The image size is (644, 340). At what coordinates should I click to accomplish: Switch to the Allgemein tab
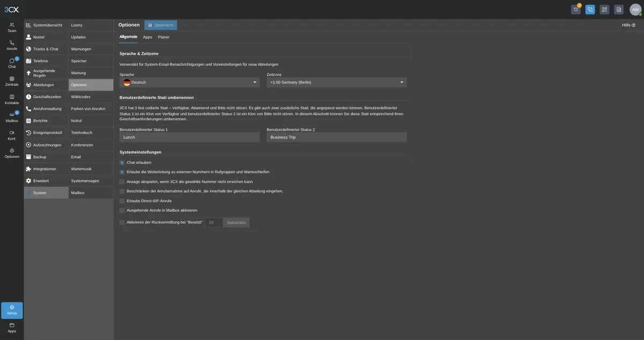(128, 37)
